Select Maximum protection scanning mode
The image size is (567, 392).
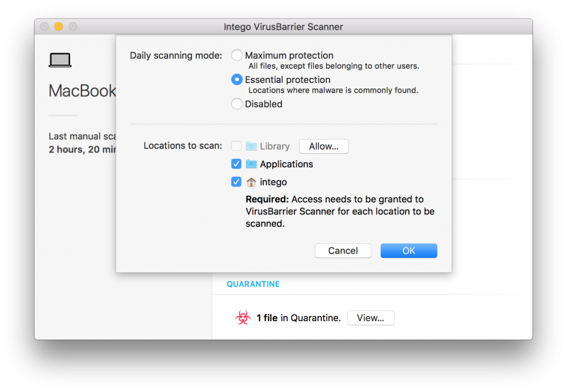237,55
